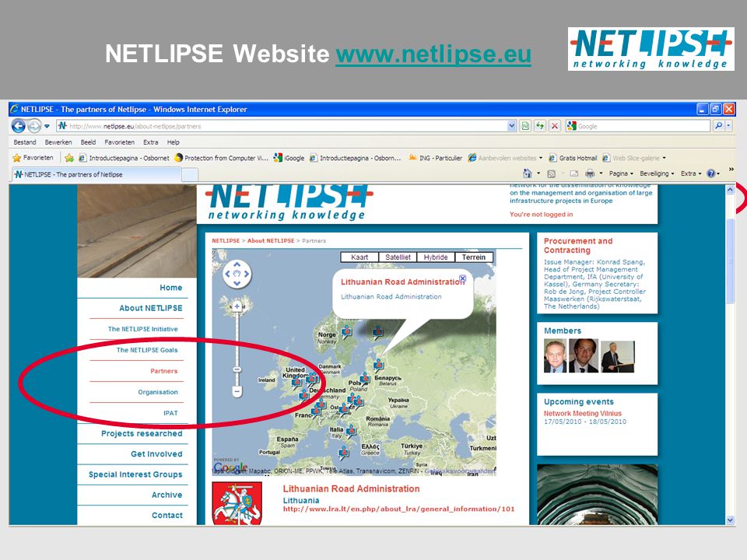Open the IPAT page link
The height and width of the screenshot is (560, 747).
click(170, 413)
